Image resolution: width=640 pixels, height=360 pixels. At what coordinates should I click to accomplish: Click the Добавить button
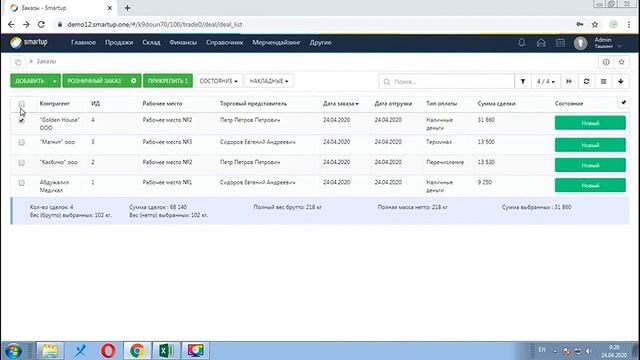30,81
